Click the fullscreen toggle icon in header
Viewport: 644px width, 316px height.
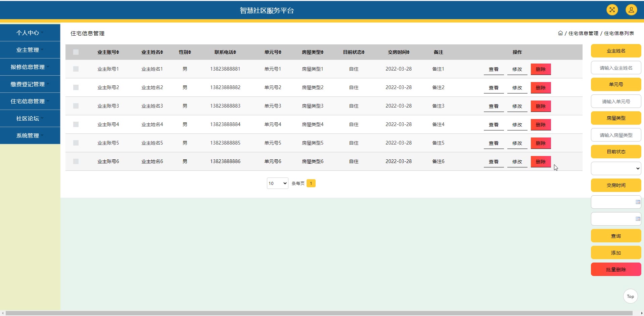[x=612, y=10]
